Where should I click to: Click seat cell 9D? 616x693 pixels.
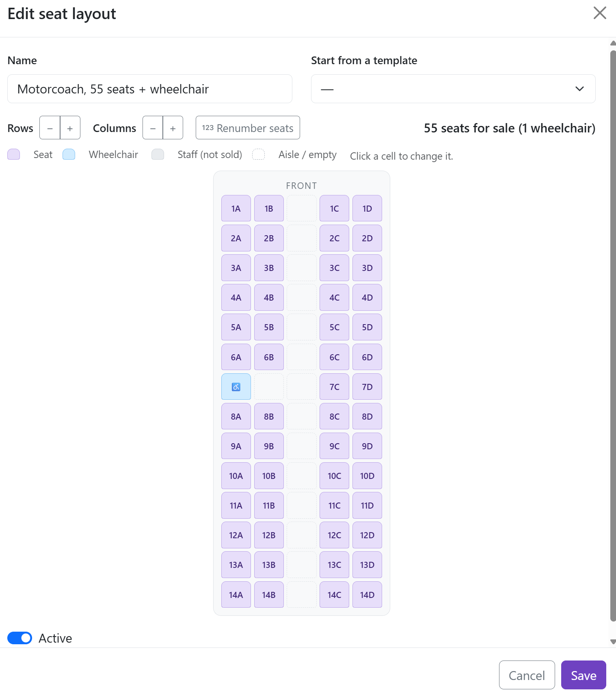(x=367, y=446)
